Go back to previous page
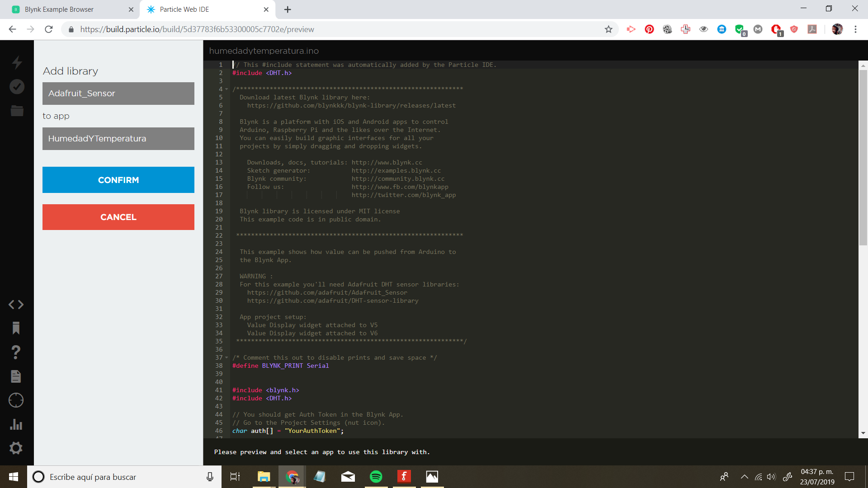The height and width of the screenshot is (488, 868). [x=13, y=29]
